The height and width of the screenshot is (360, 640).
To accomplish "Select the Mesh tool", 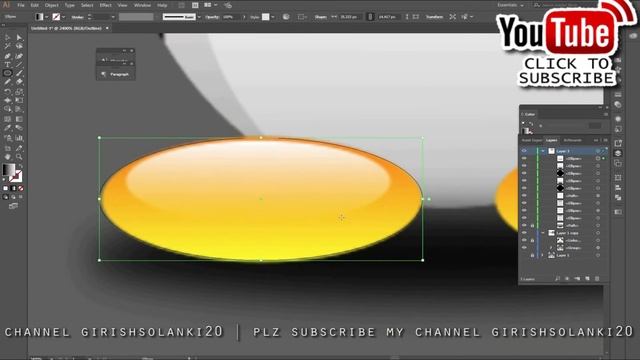I will pos(7,119).
